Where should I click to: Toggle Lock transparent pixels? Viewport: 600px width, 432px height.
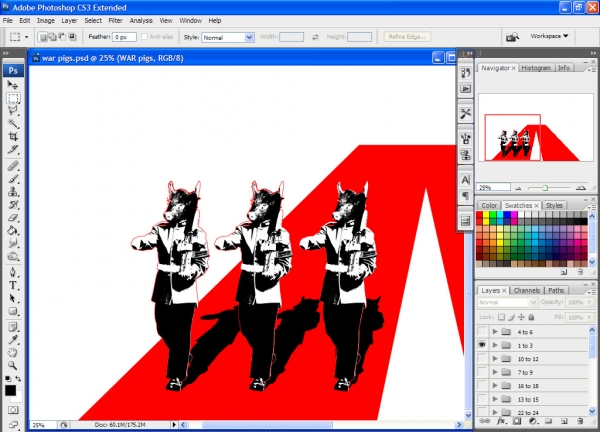[501, 317]
